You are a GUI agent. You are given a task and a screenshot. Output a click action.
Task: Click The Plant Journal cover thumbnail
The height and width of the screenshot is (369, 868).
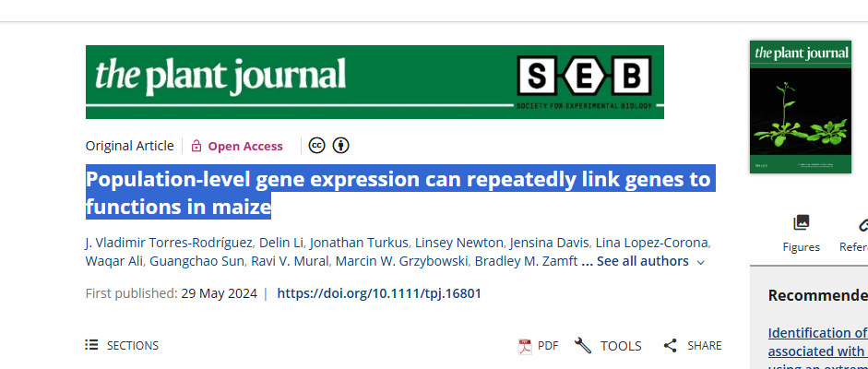(800, 106)
